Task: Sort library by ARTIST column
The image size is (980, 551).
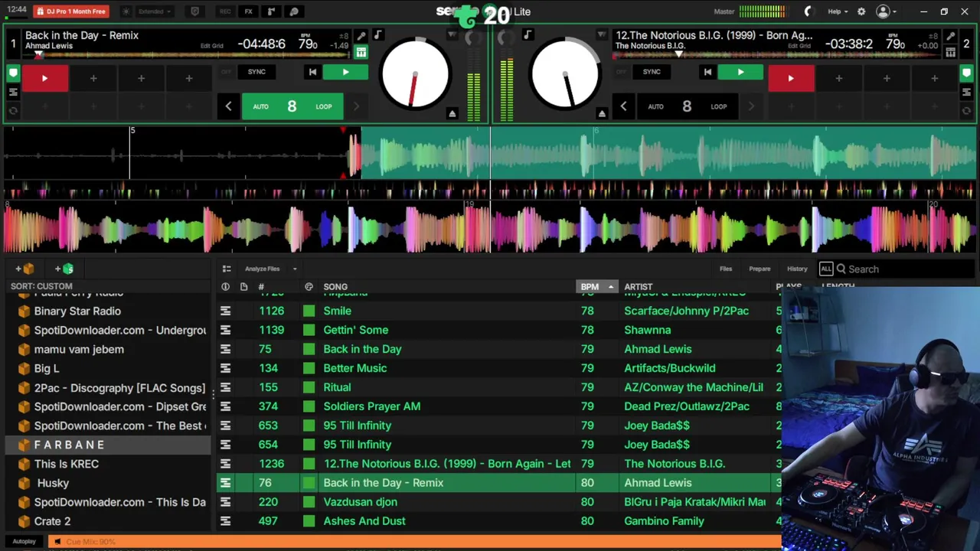Action: (x=639, y=287)
